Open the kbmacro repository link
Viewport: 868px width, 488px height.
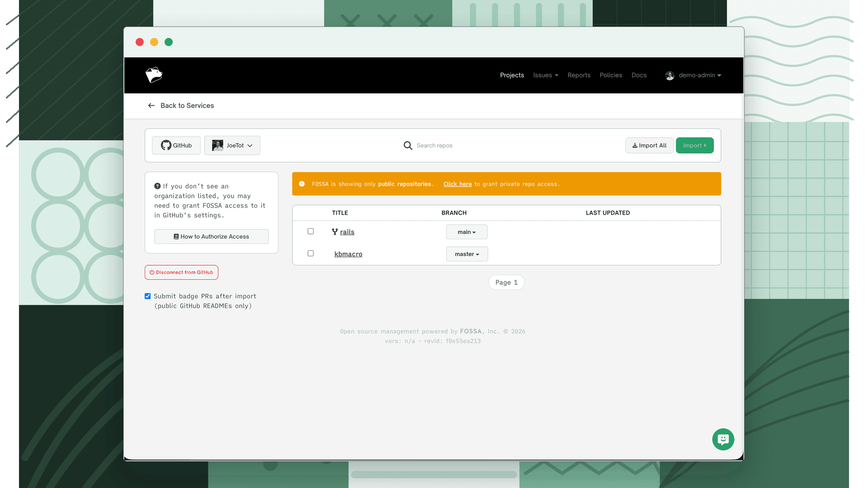coord(348,254)
